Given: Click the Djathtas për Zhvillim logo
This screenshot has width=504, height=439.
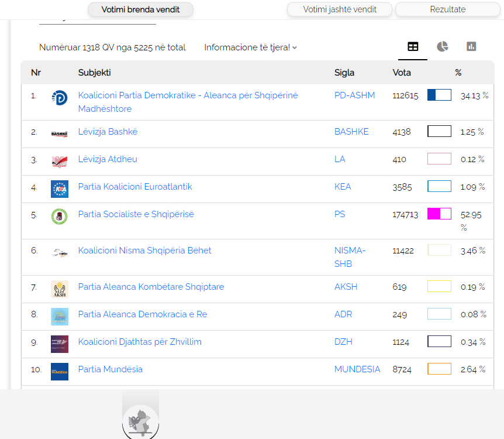Looking at the screenshot, I should click(59, 344).
